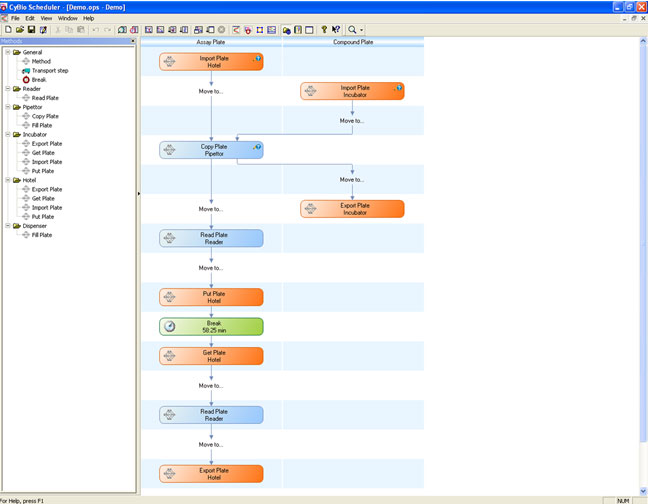The height and width of the screenshot is (504, 672).
Task: Click the Undo arrow toolbar icon
Action: (x=96, y=30)
